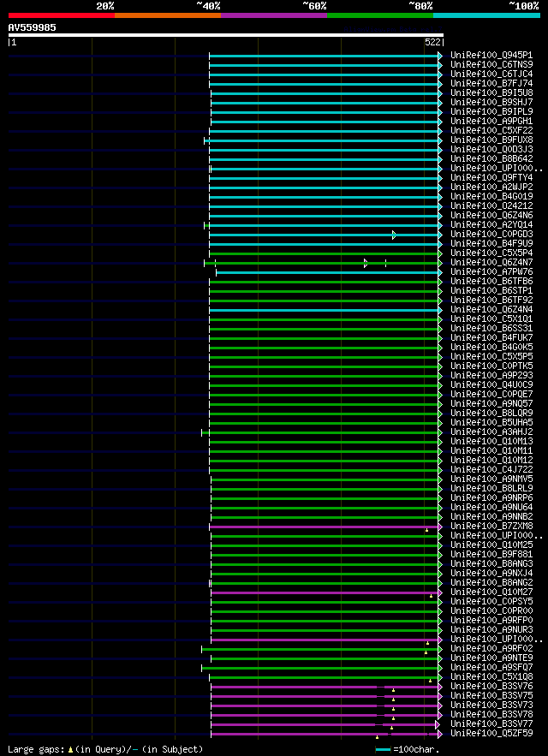548x756 pixels.
Task: Select the UniRef100_Q10M25 label
Action: [491, 545]
